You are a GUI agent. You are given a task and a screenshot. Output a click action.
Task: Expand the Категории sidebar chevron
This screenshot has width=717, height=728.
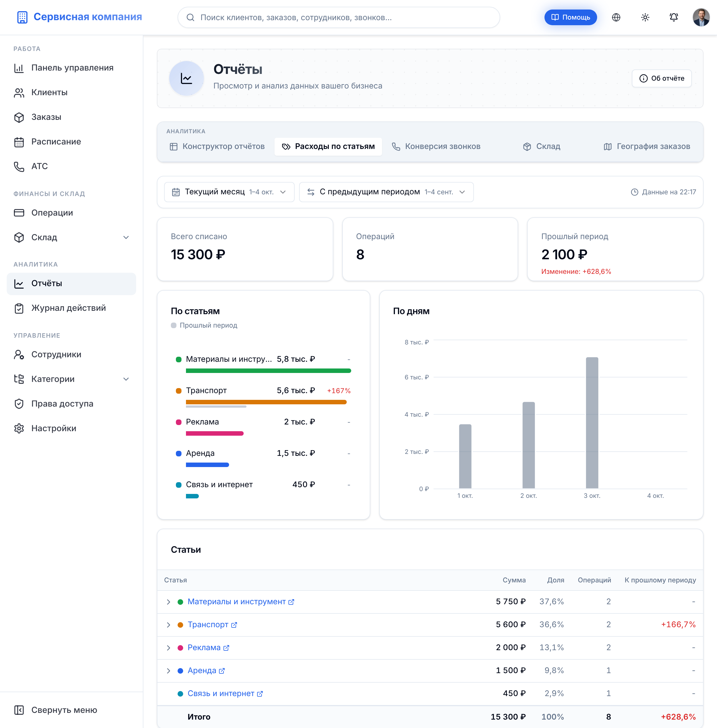point(126,379)
